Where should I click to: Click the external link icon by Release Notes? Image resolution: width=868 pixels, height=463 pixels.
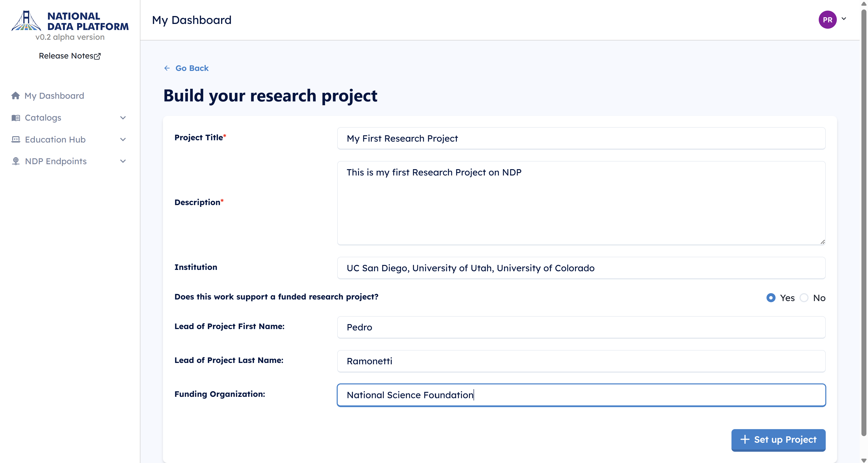point(97,56)
